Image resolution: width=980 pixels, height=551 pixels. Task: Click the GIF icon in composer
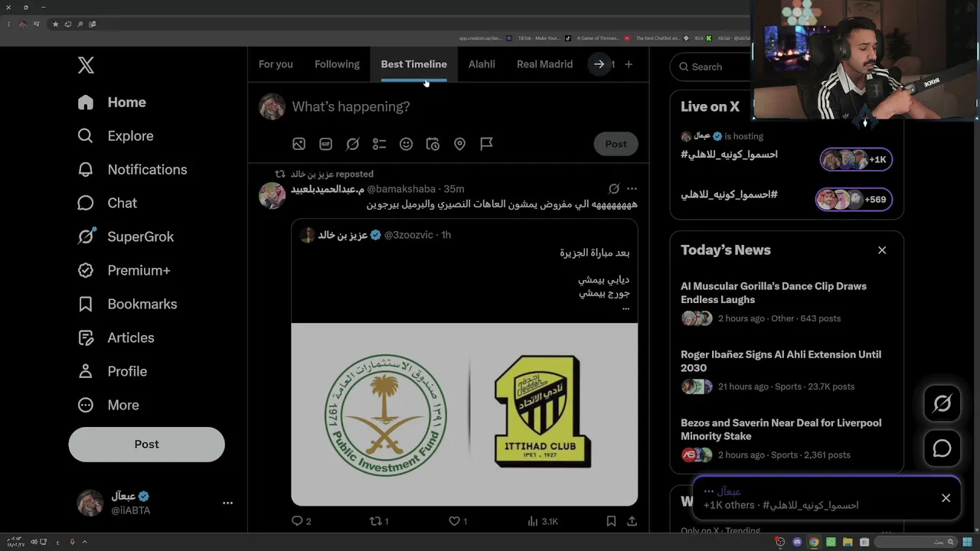325,144
